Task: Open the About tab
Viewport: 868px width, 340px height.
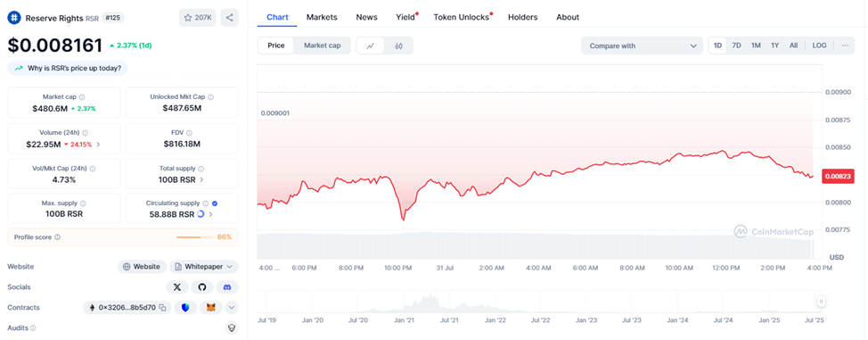Action: 568,17
